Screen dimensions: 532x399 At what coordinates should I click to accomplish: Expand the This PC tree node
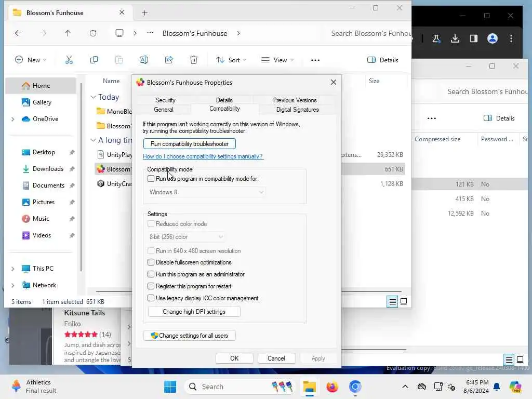click(13, 269)
